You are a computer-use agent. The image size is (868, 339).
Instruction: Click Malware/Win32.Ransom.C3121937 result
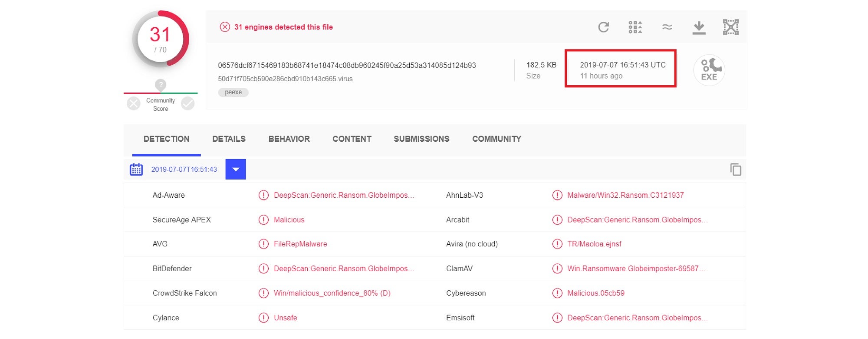coord(625,195)
